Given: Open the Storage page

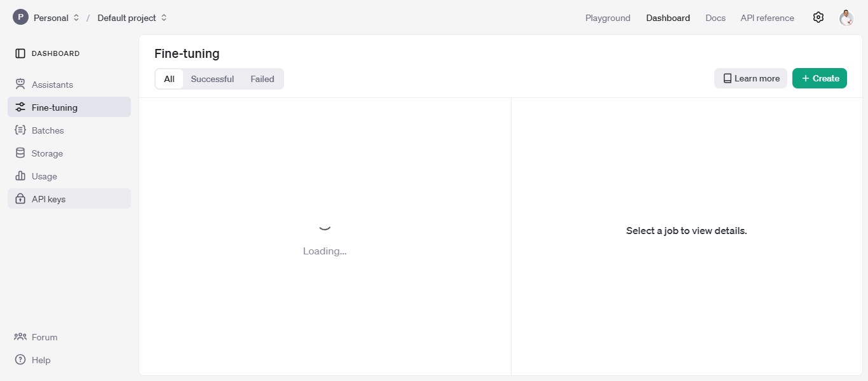Looking at the screenshot, I should 69,153.
